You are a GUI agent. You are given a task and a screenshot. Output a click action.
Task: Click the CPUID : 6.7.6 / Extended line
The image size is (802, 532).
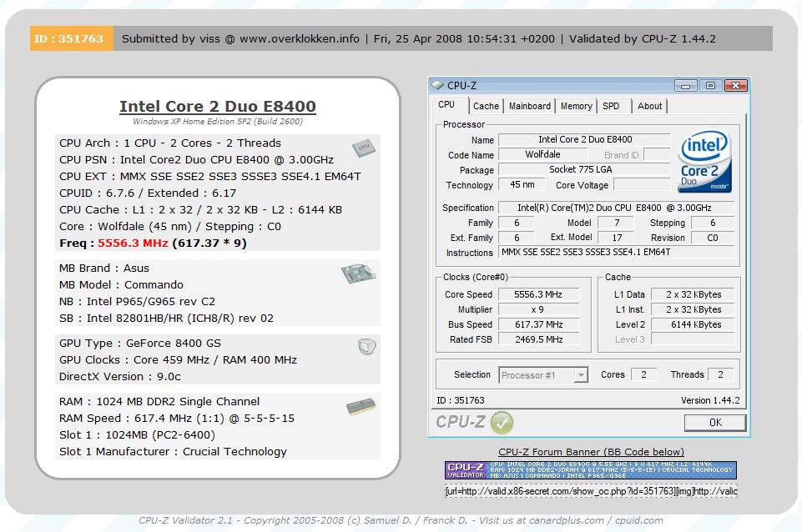(148, 193)
